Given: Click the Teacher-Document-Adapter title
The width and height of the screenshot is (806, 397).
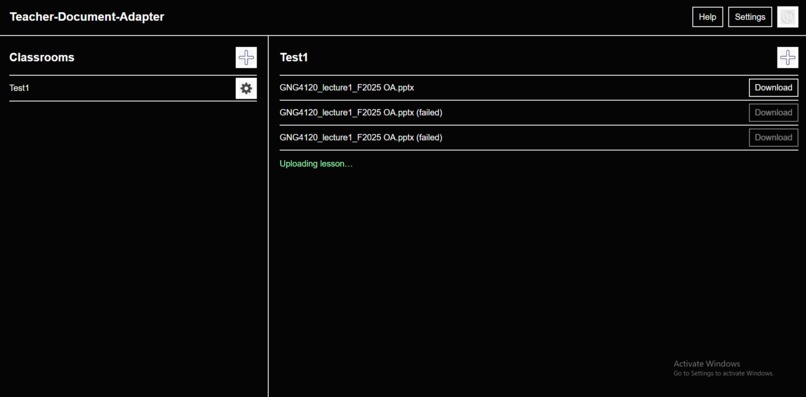Looking at the screenshot, I should coord(87,16).
